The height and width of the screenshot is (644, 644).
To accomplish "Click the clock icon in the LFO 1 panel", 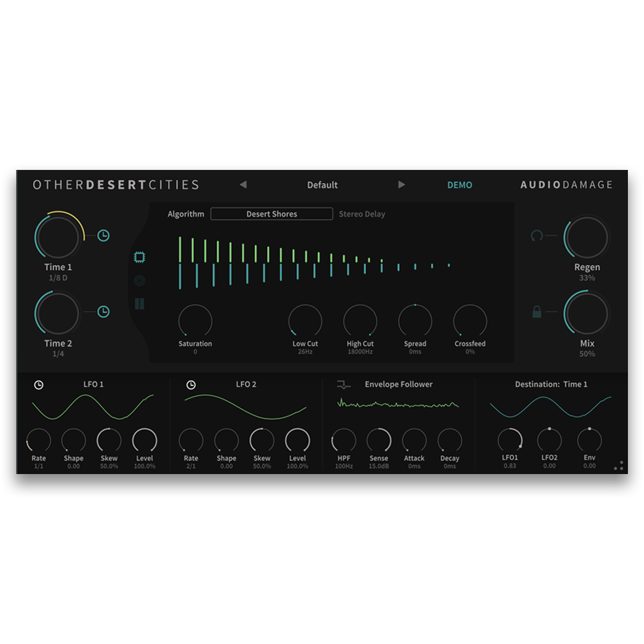I will (39, 384).
